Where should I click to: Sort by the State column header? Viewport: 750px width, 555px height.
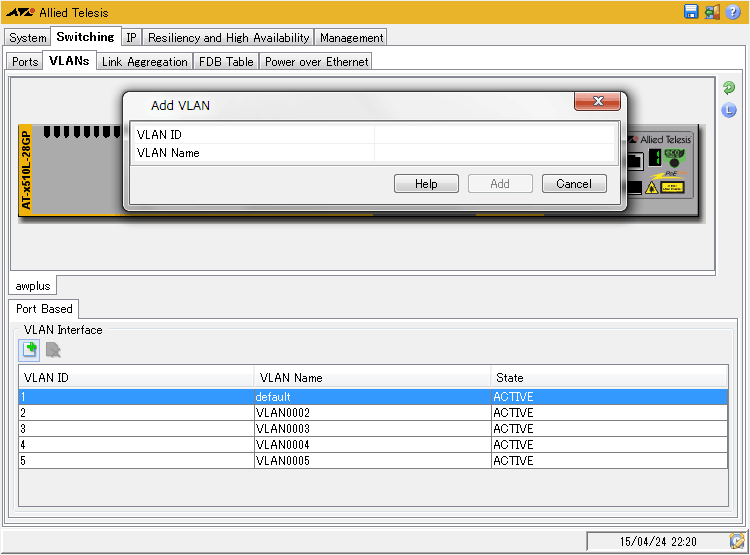click(609, 378)
